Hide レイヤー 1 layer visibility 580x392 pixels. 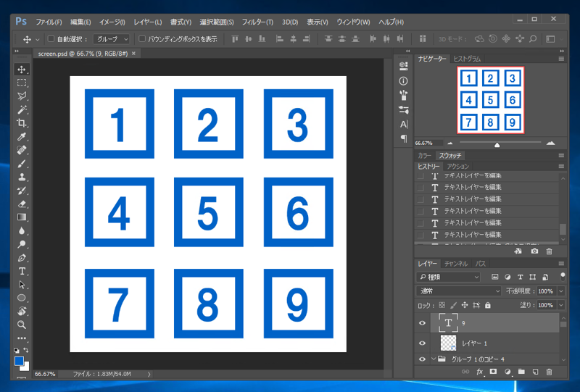coord(422,343)
